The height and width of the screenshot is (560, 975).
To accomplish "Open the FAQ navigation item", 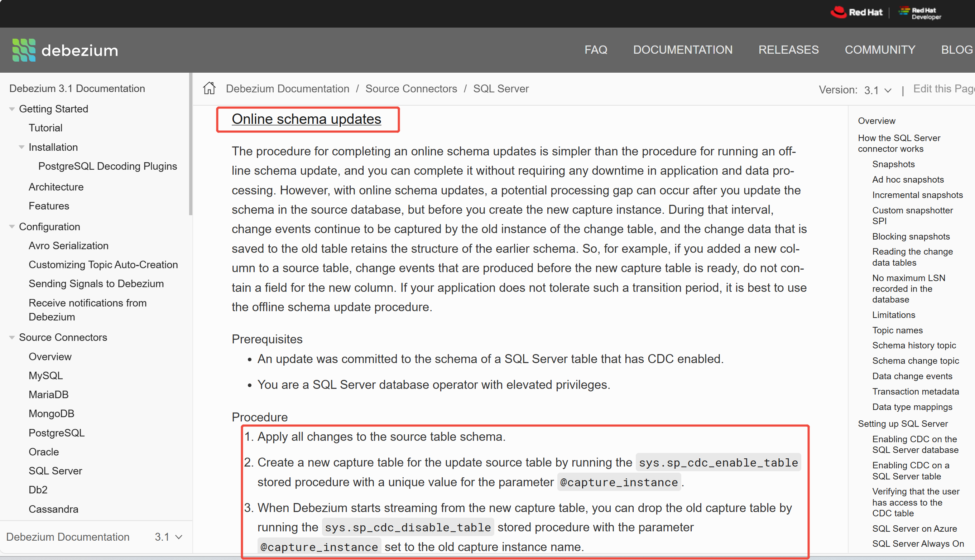I will tap(596, 50).
